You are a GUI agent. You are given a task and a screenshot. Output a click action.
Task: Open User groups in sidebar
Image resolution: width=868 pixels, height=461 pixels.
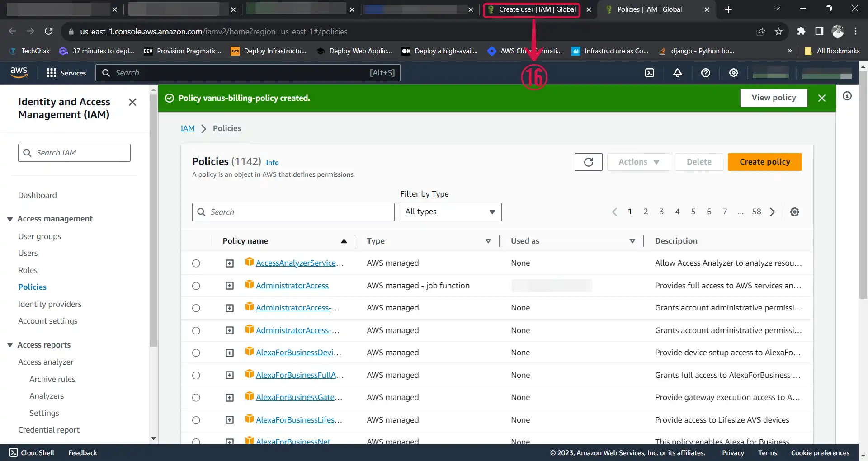point(39,236)
